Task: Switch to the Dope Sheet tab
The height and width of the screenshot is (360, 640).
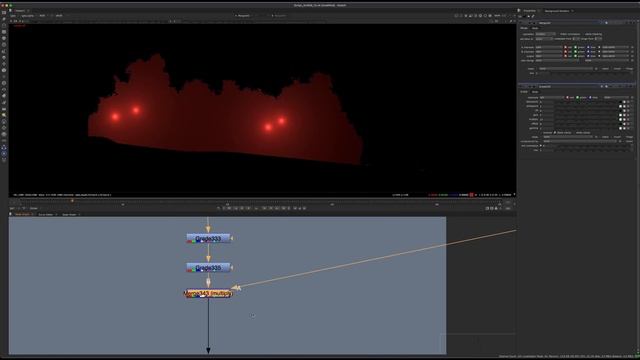Action: (69, 214)
